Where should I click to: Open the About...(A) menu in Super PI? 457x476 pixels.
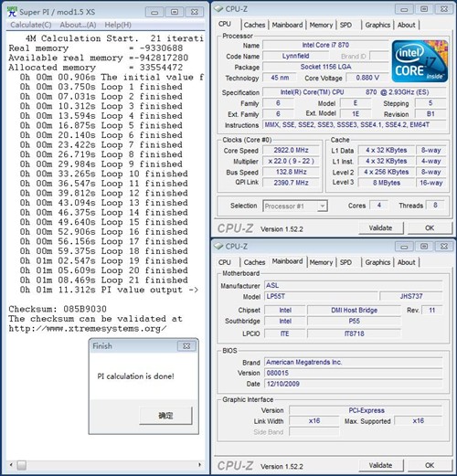78,25
